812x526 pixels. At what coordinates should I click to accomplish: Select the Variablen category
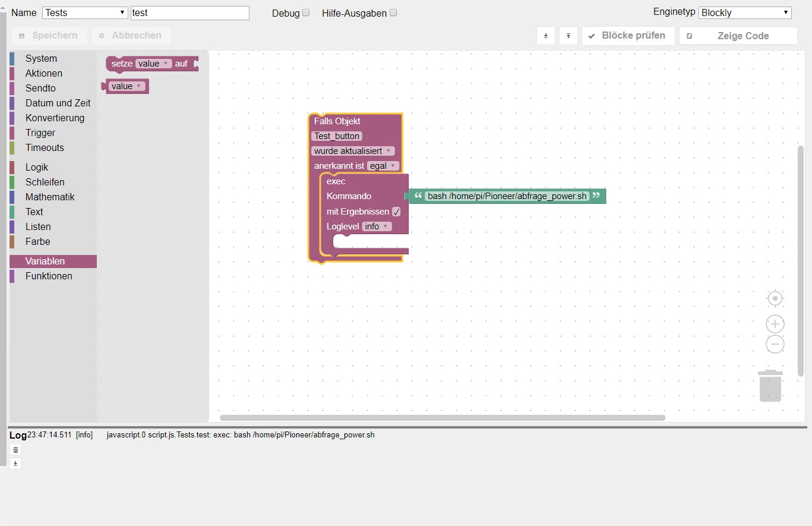(53, 261)
